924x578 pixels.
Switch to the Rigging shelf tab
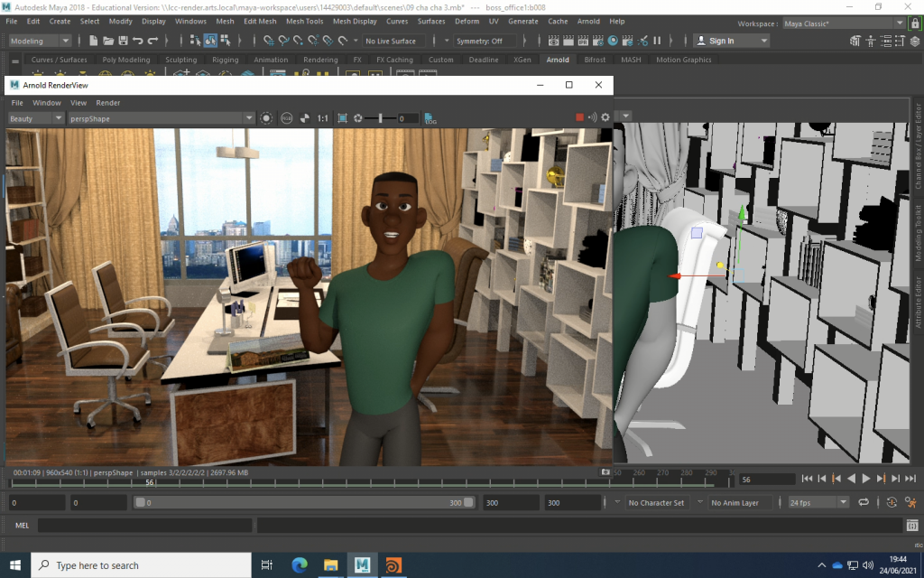226,60
